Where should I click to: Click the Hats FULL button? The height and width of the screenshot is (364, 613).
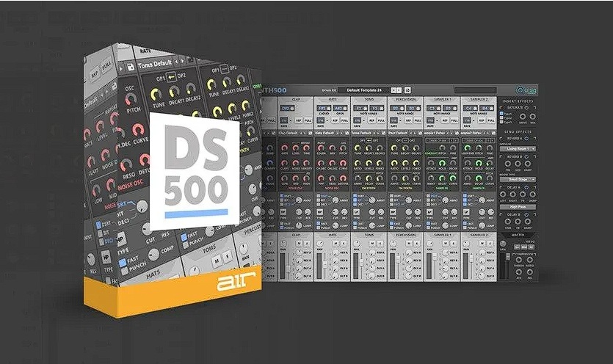tap(344, 120)
